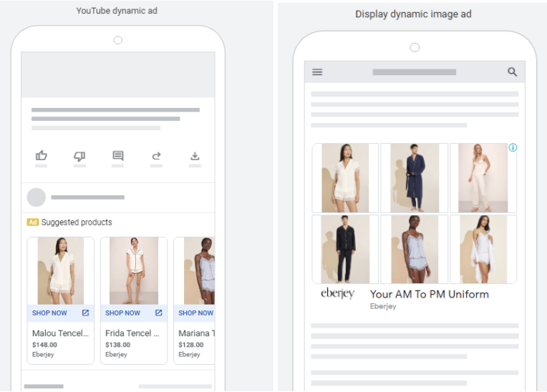Open external link icon on Frida card
Screen dimensions: 547x392
159,313
